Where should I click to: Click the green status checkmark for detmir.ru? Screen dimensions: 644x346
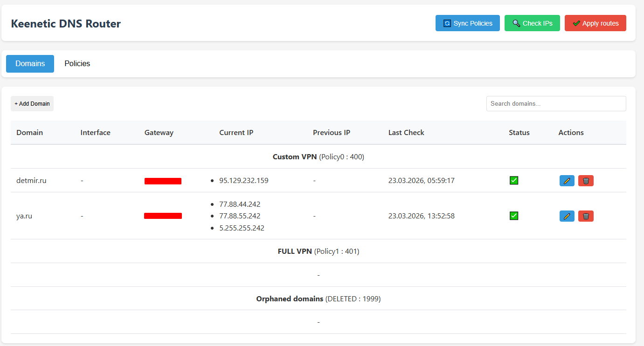click(x=514, y=180)
